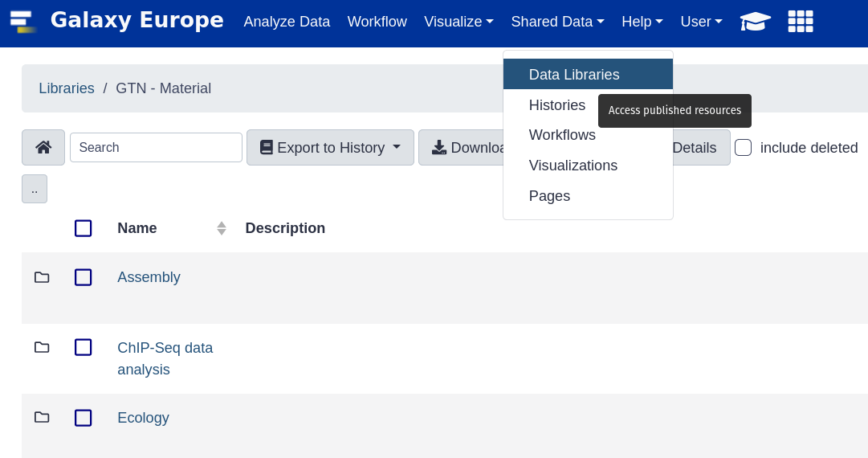Select Histories from Shared Data menu

557,104
